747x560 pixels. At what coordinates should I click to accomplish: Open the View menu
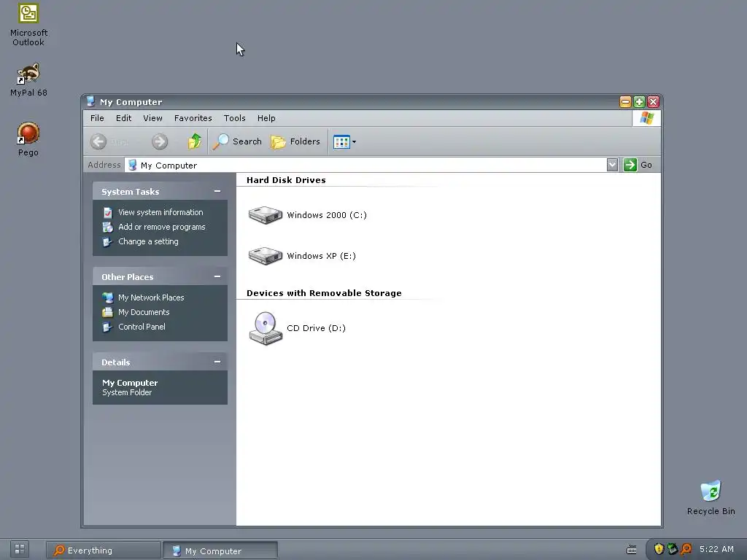click(x=152, y=118)
